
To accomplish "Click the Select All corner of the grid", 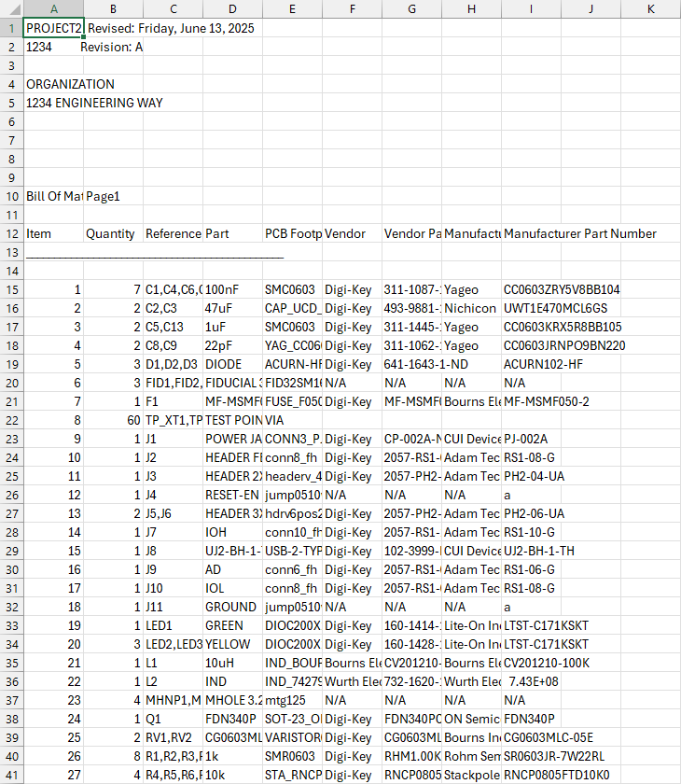I will pos(11,8).
